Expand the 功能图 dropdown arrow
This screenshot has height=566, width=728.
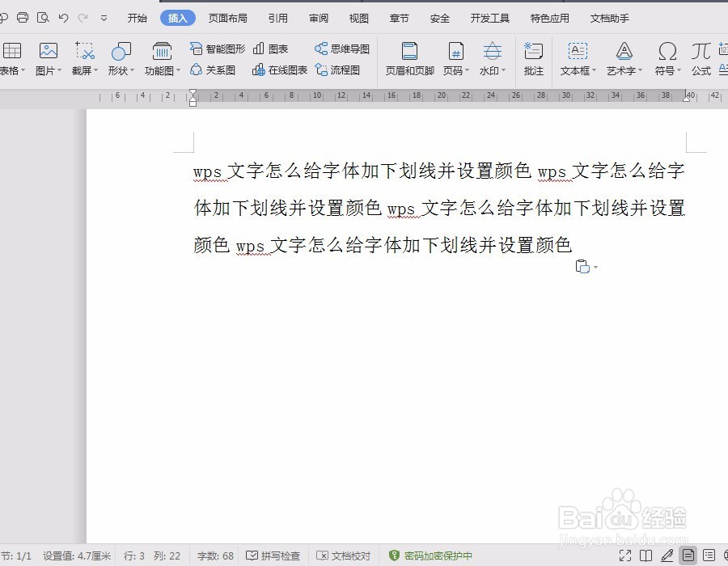coord(178,70)
